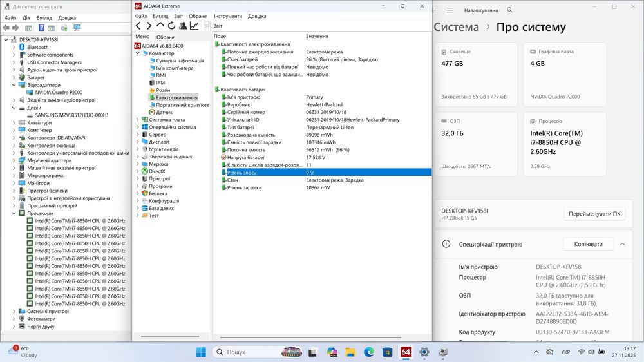Open Довідка menu in Device Manager
The height and width of the screenshot is (362, 644).
click(x=67, y=18)
